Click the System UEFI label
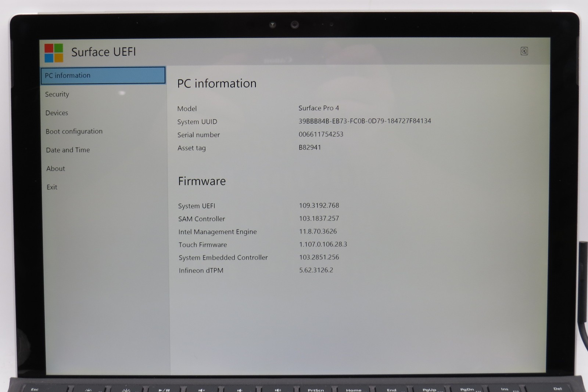 click(x=197, y=206)
